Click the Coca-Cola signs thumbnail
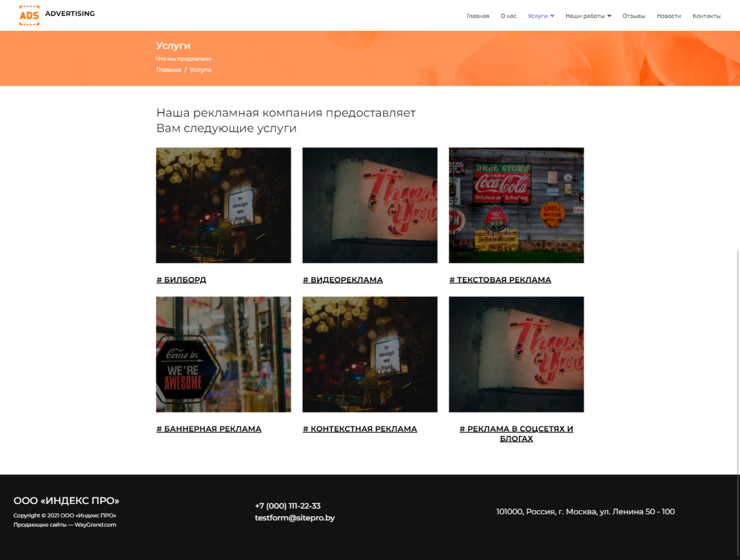This screenshot has height=560, width=740. click(516, 205)
